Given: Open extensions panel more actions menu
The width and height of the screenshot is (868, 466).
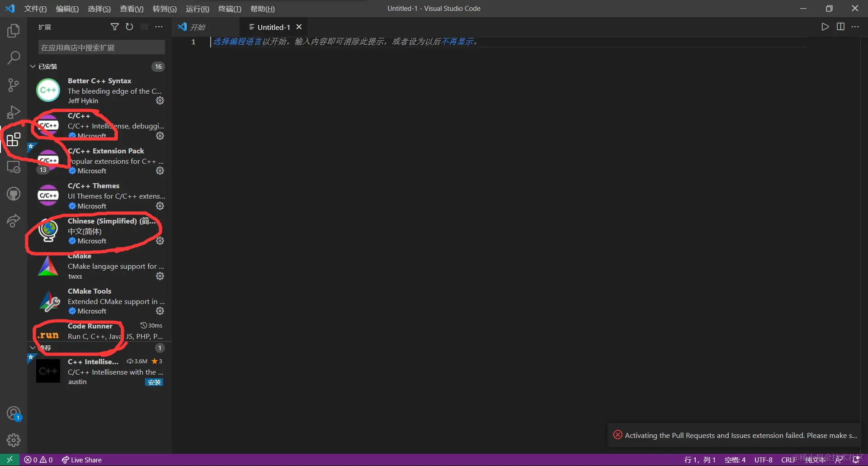Looking at the screenshot, I should click(x=159, y=27).
